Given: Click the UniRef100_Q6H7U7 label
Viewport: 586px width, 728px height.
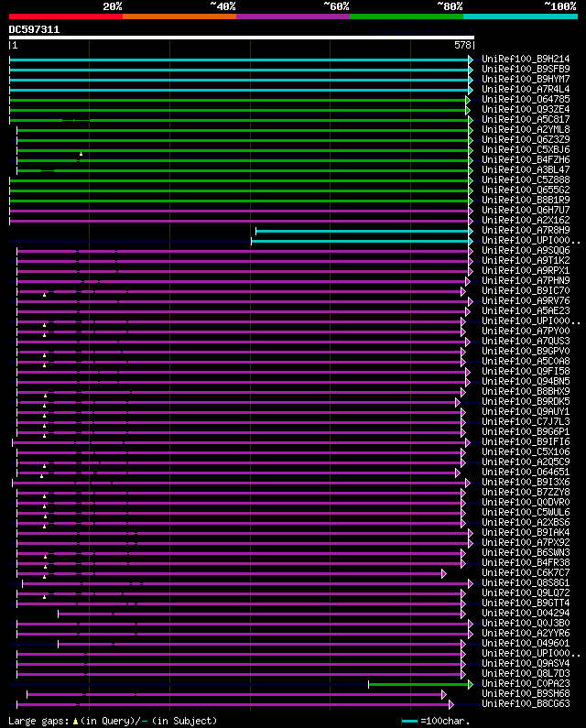Looking at the screenshot, I should point(526,211).
